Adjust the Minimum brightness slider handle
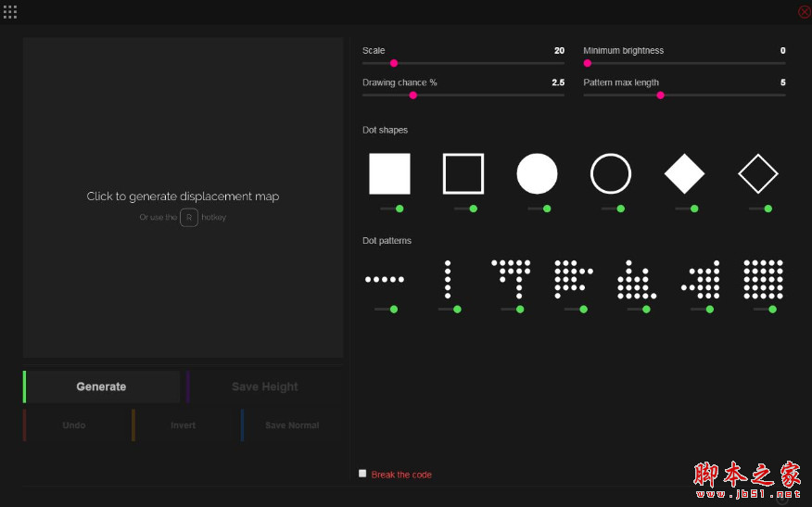This screenshot has width=812, height=507. [588, 63]
